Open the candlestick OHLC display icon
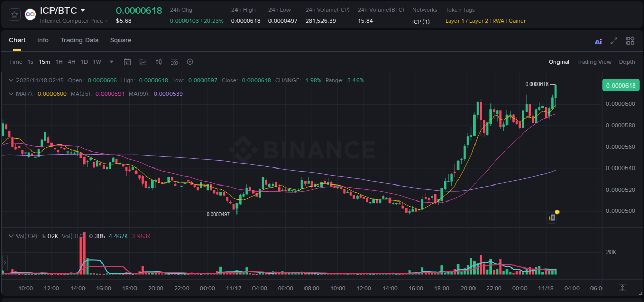644x302 pixels. click(x=158, y=62)
